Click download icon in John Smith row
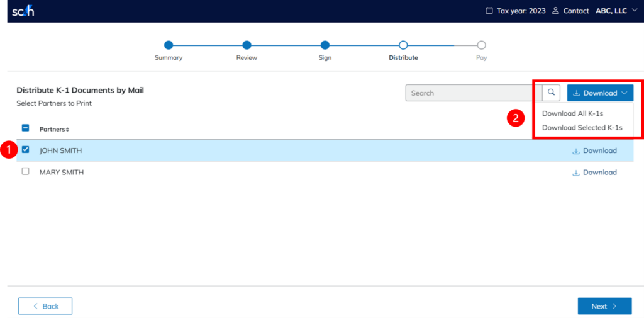 click(575, 151)
